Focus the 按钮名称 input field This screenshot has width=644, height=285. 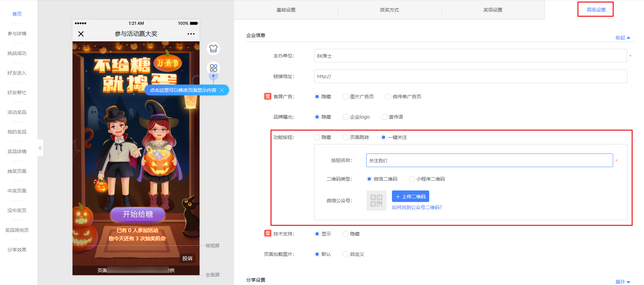point(490,160)
